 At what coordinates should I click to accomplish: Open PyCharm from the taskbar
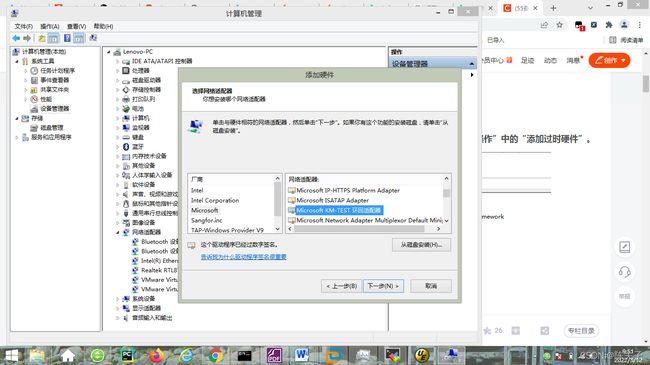[127, 355]
